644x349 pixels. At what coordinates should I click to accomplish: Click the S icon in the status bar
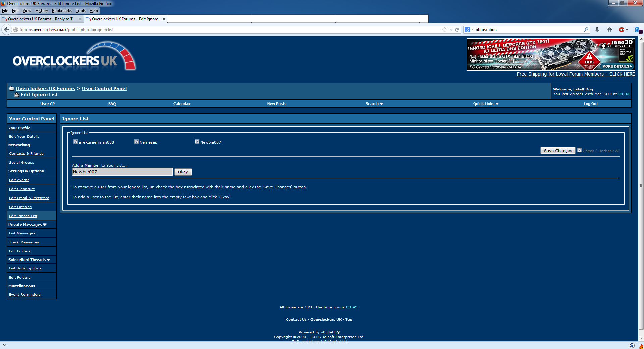632,345
